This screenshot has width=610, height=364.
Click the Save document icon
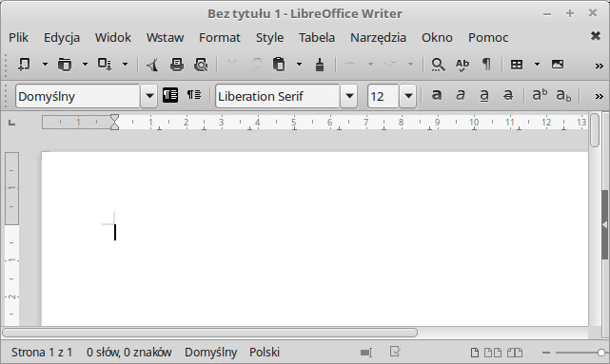[105, 64]
